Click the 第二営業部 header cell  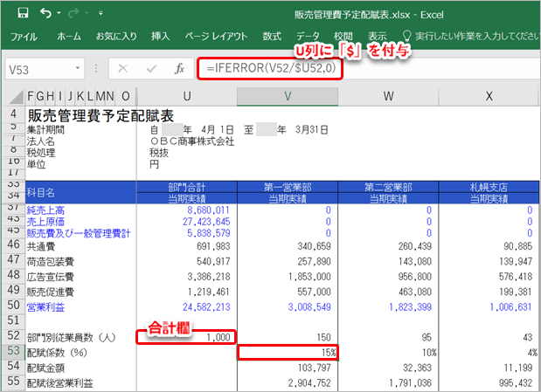point(388,187)
